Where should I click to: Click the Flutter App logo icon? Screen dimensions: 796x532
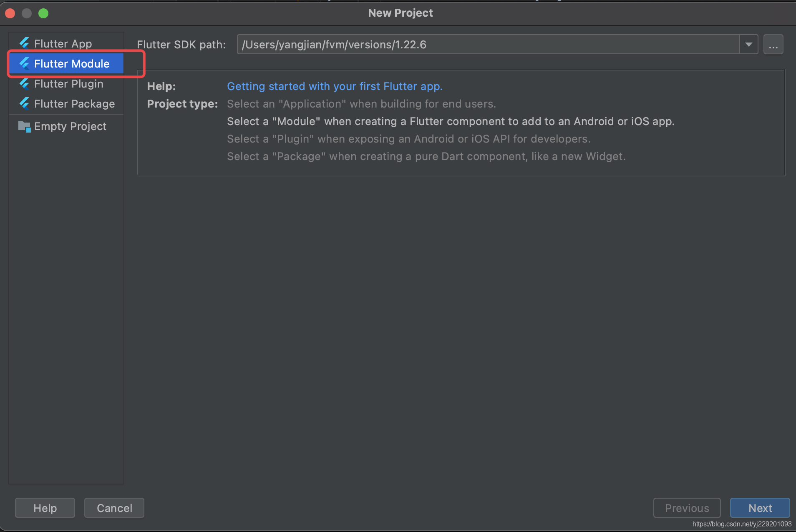click(25, 43)
